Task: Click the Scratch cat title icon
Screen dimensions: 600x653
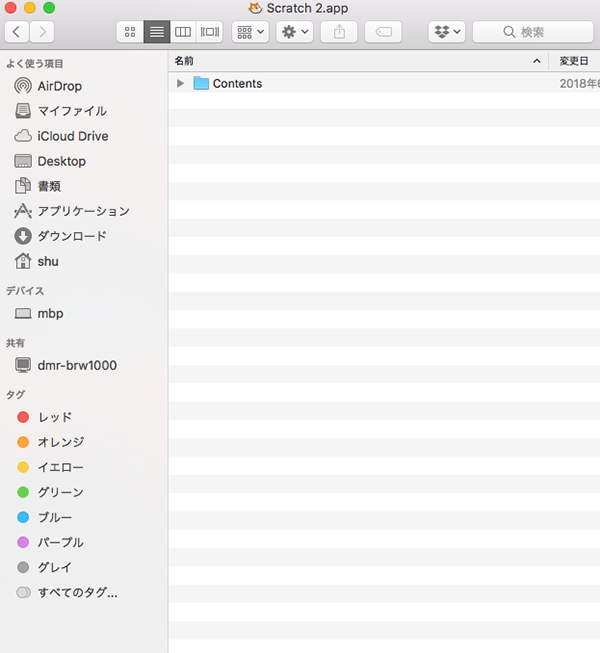Action: 255,8
